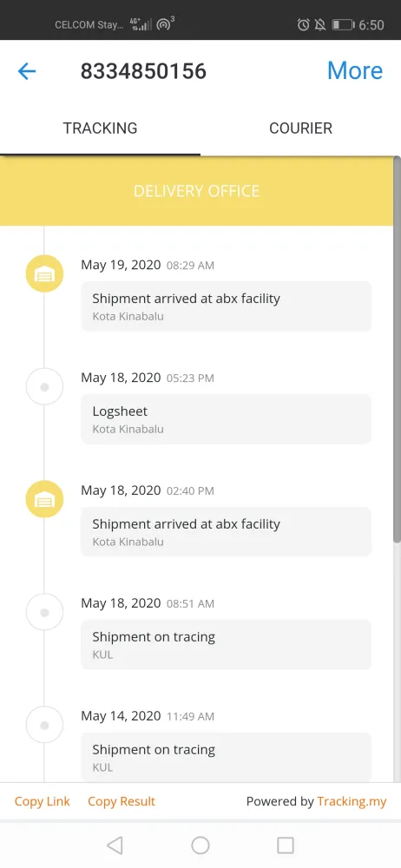Viewport: 401px width, 868px height.
Task: Open the Logsheet Kota Kinabalu entry card
Action: click(226, 419)
